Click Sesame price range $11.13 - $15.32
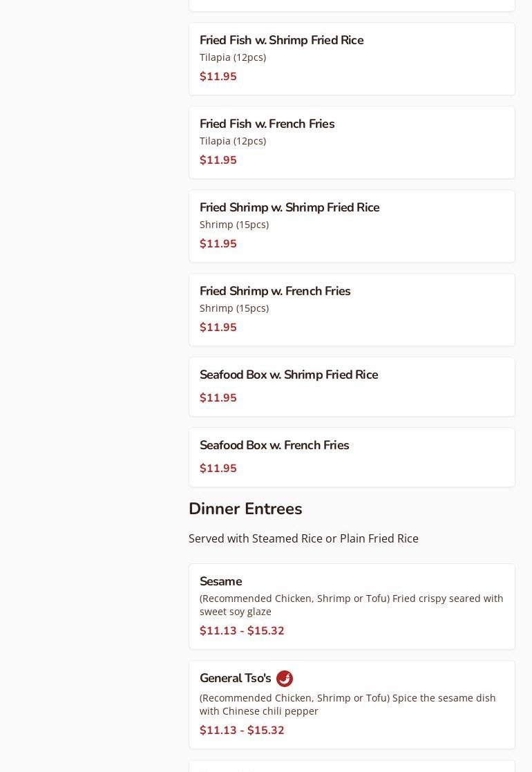Screen dimensions: 532x772 [242, 631]
